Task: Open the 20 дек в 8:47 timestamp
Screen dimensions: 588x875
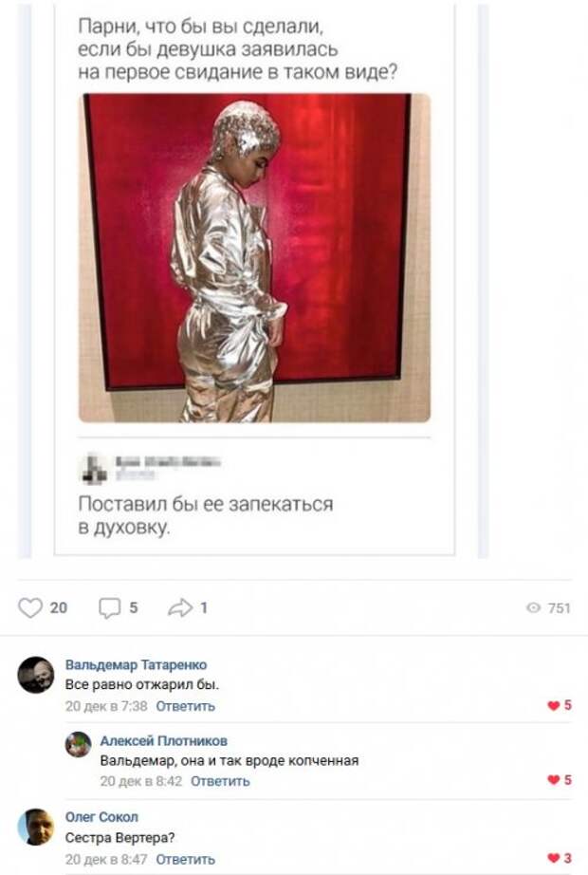Action: (x=106, y=859)
